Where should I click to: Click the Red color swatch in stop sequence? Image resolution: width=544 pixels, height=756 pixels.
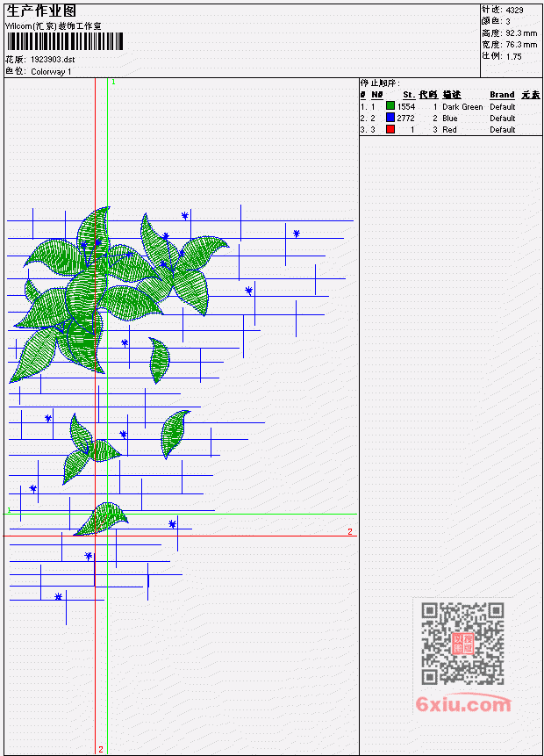point(390,129)
